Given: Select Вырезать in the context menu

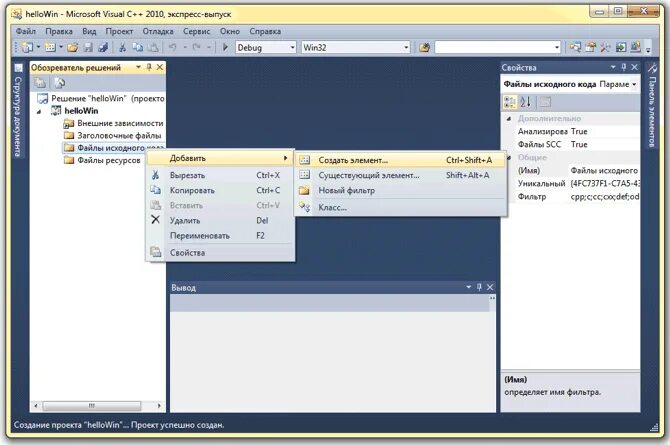Looking at the screenshot, I should click(x=220, y=175).
